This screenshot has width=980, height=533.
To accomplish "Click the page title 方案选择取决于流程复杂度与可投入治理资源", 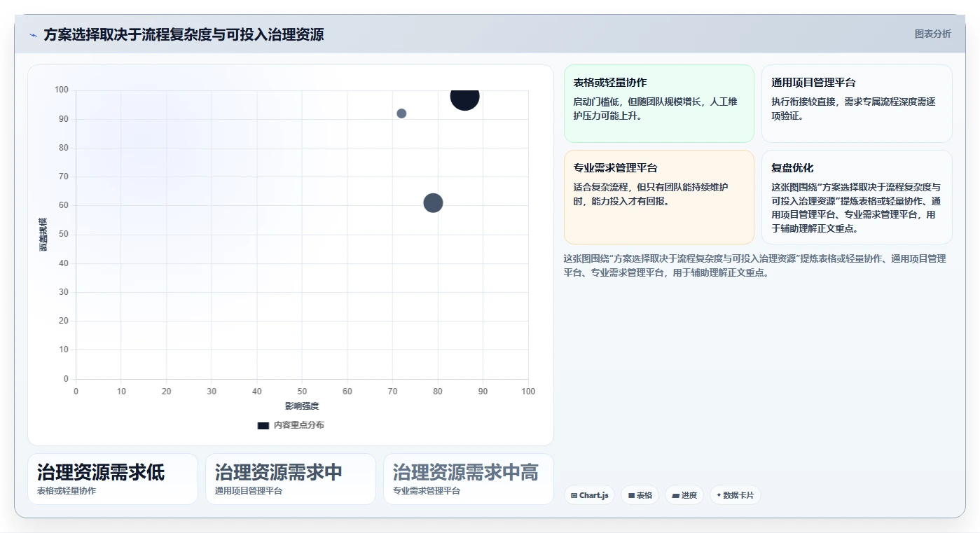I will pos(184,35).
